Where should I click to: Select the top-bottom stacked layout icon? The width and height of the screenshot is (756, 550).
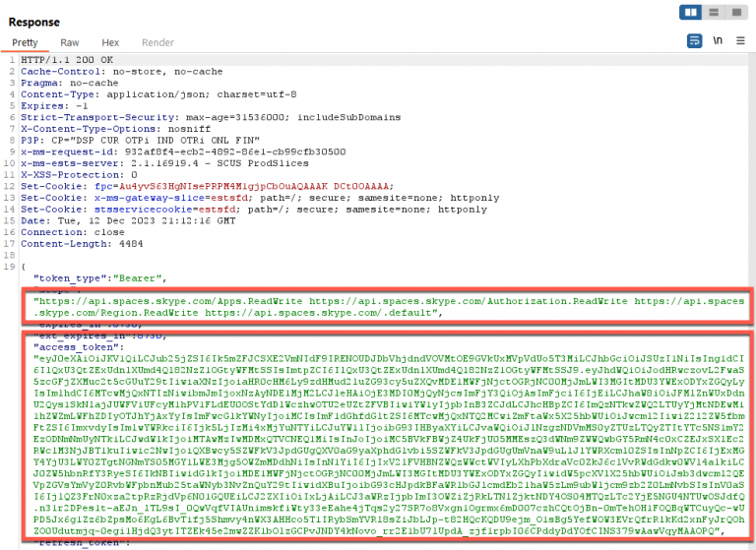(711, 13)
